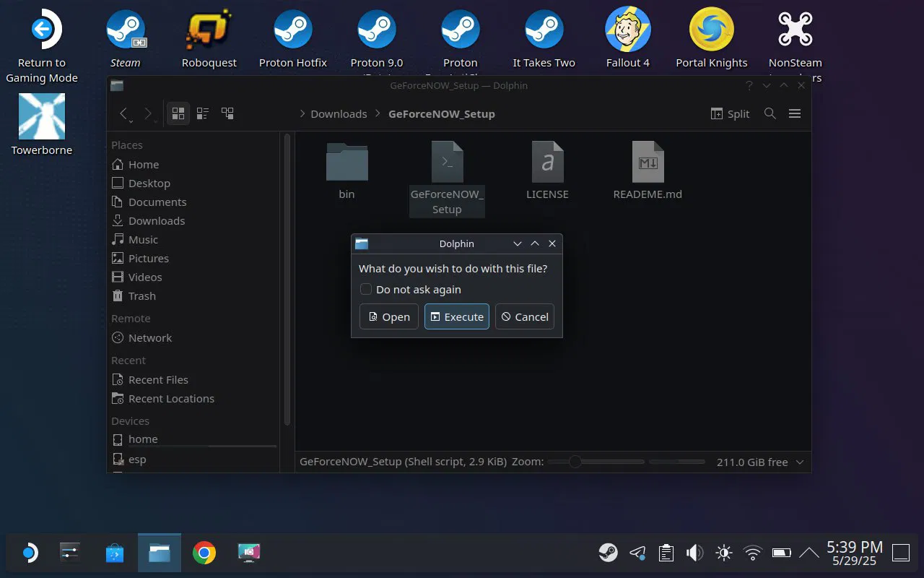
Task: Open the volume control in tray
Action: [x=694, y=553]
